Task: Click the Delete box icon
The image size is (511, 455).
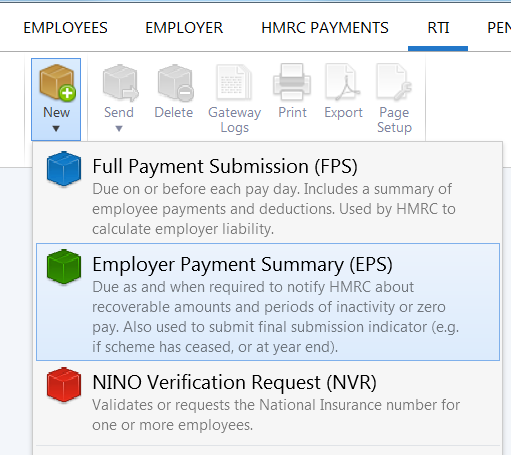Action: [175, 83]
